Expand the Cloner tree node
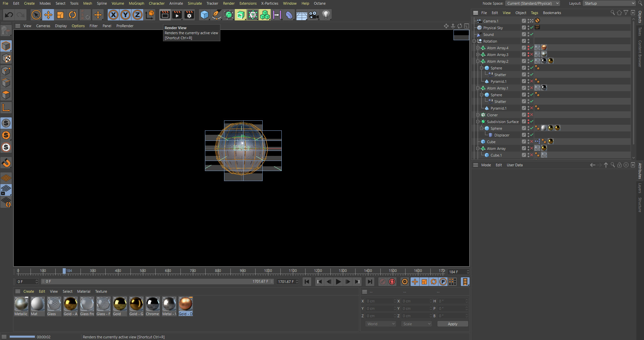The width and height of the screenshot is (644, 340). [x=478, y=115]
